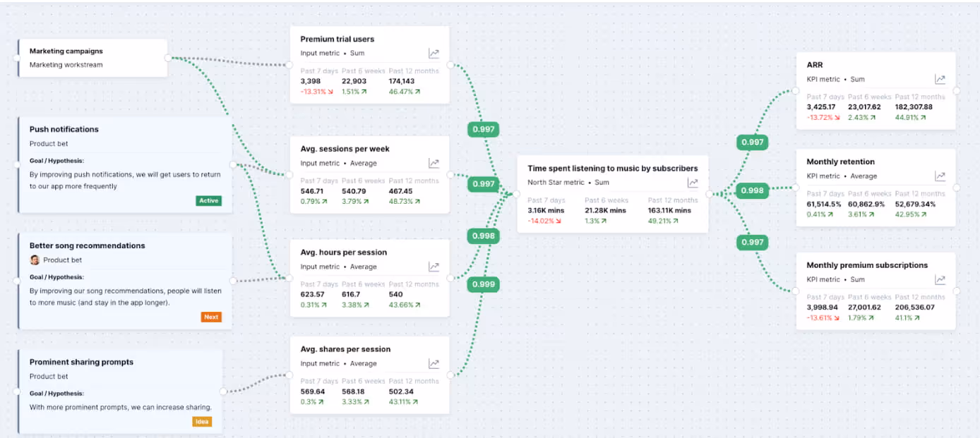Click the connector dot right of ARR card
This screenshot has width=980, height=438.
pos(957,92)
